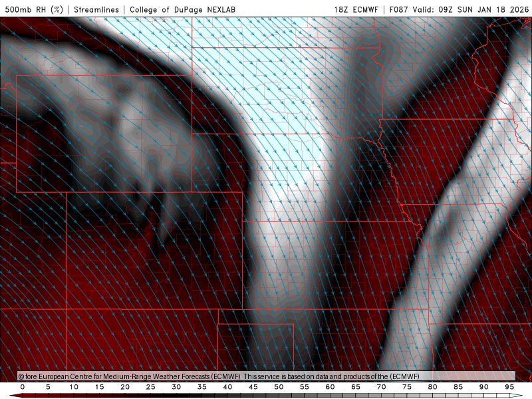Screen dimensions: 532x399
Task: Click the '20' value on the color scale
Action: pos(125,387)
